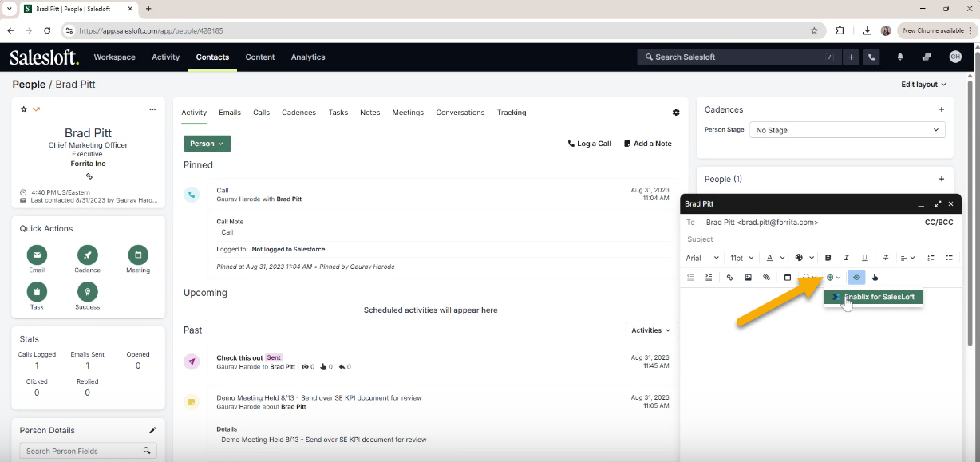980x462 pixels.
Task: Click the Email quick action icon
Action: [x=37, y=255]
